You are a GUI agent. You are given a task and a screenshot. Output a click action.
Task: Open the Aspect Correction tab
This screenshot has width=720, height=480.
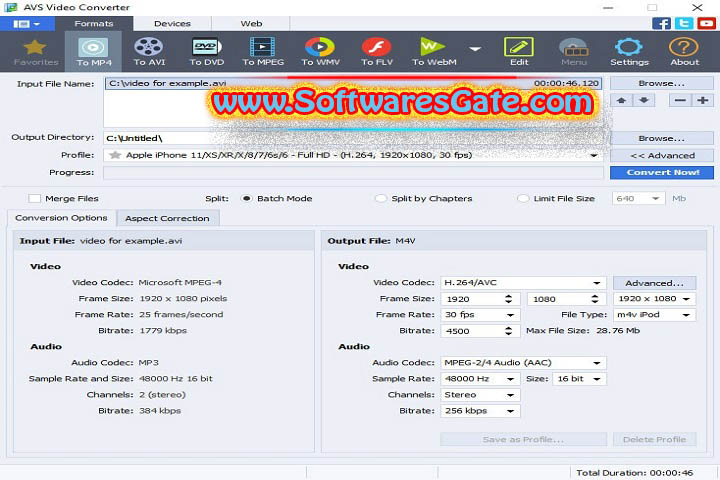point(167,218)
